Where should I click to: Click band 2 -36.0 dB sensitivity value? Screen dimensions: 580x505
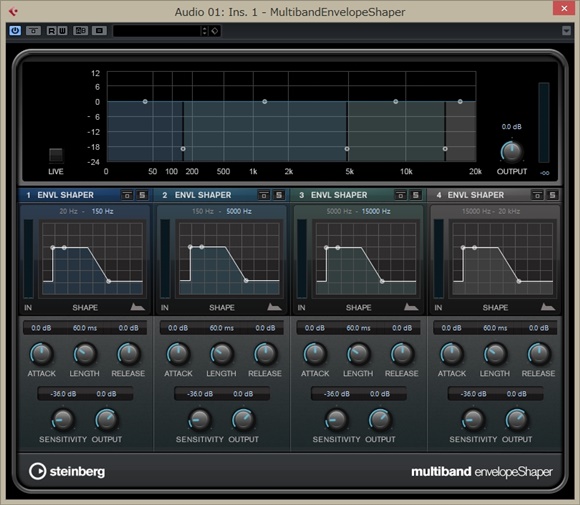click(200, 394)
